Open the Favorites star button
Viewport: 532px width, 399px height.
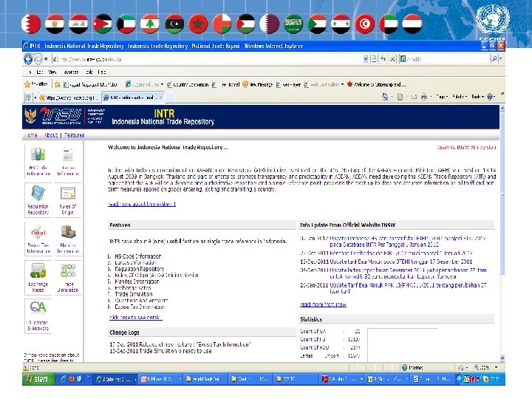pyautogui.click(x=35, y=84)
